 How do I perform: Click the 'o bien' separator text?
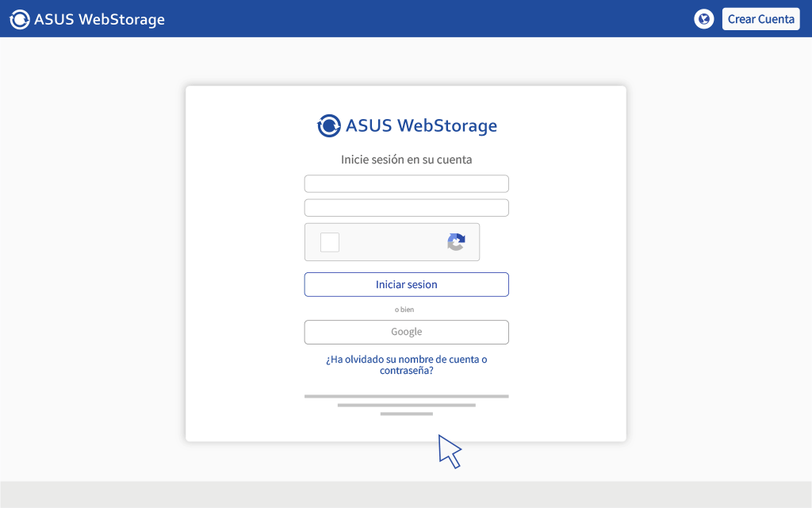pyautogui.click(x=404, y=310)
